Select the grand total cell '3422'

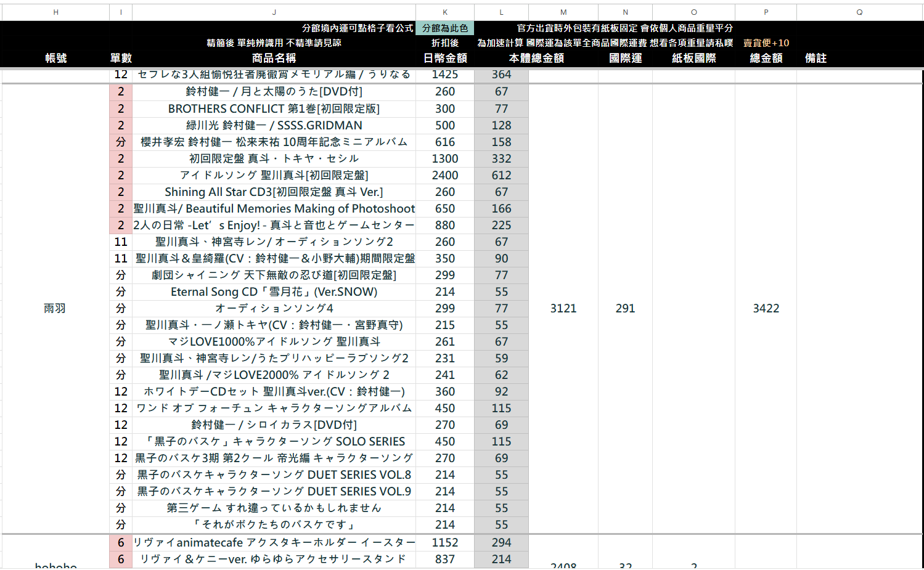(766, 309)
